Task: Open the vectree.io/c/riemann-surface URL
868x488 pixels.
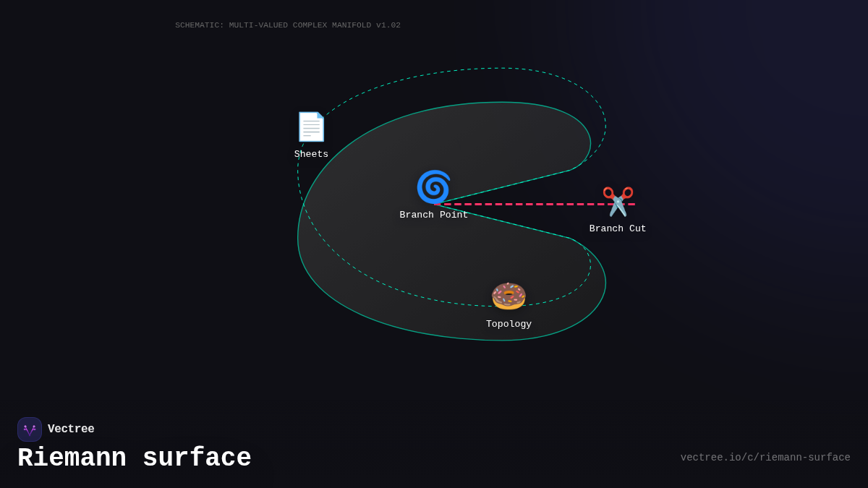Action: coord(765,458)
